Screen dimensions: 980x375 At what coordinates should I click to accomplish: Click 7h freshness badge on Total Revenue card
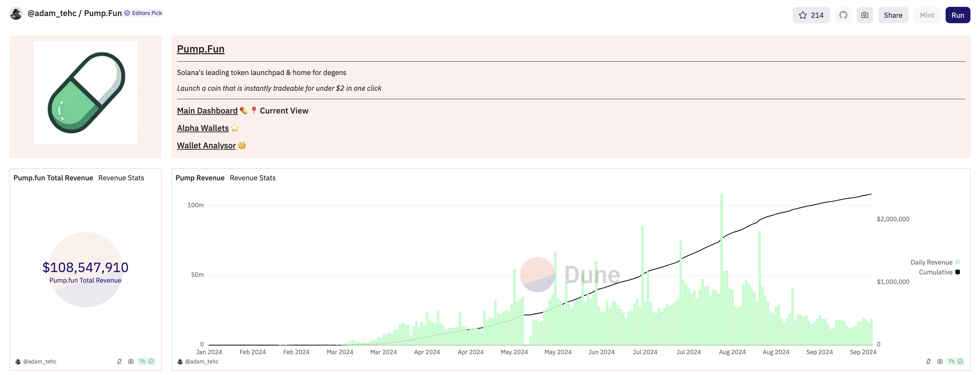tap(146, 361)
